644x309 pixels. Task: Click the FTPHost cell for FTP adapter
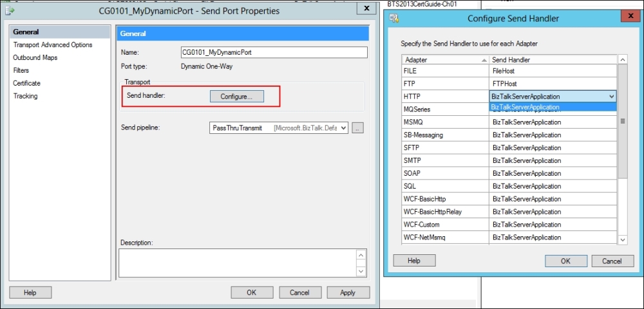tap(553, 84)
